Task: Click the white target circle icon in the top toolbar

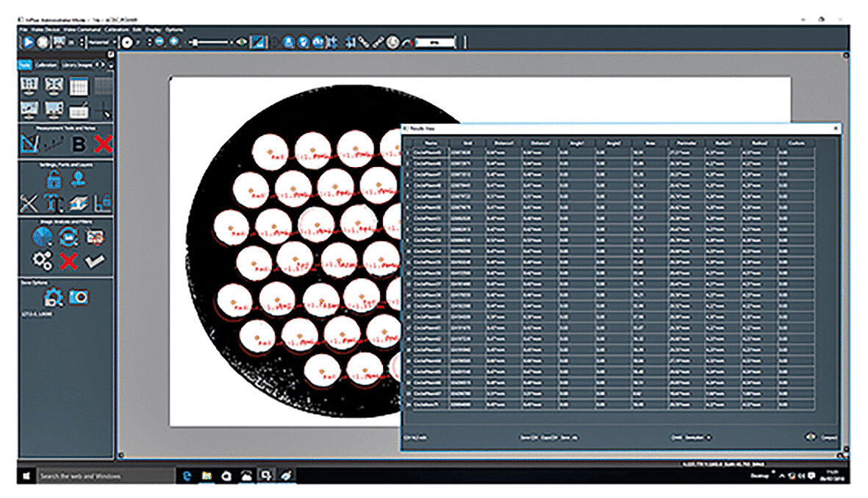Action: click(126, 42)
